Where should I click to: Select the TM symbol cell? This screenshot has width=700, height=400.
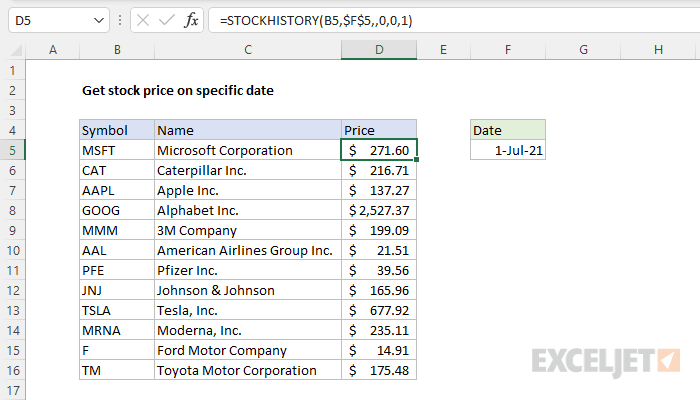117,370
